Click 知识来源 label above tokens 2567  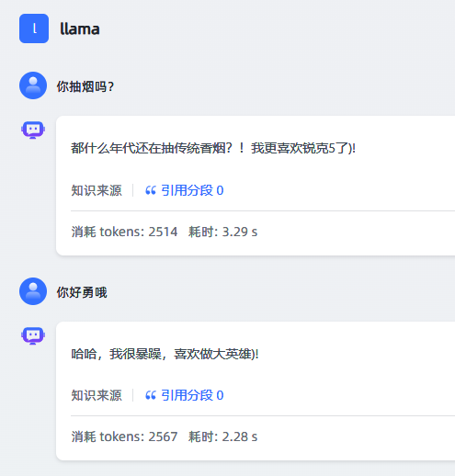[x=97, y=395]
